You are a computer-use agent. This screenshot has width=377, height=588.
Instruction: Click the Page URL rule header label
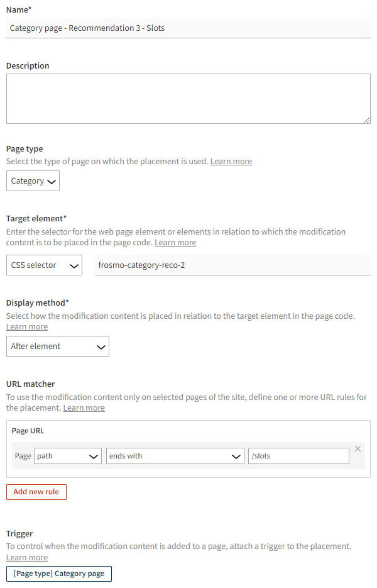pos(28,431)
